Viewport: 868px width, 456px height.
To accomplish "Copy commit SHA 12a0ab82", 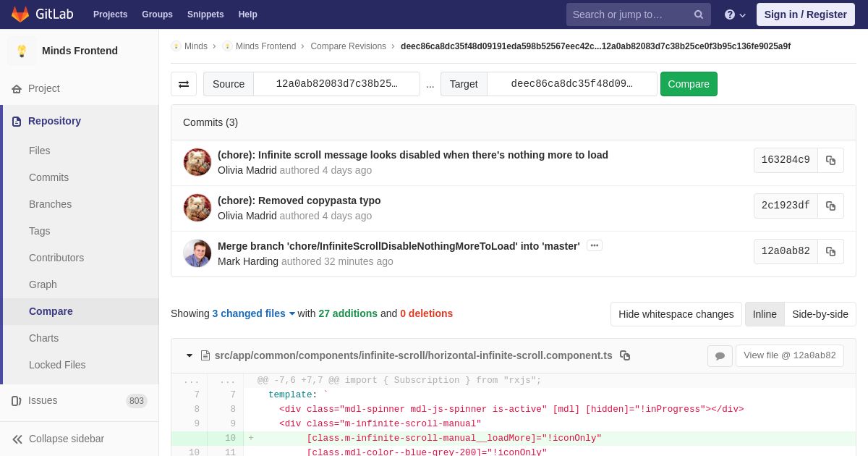I will coord(830,251).
